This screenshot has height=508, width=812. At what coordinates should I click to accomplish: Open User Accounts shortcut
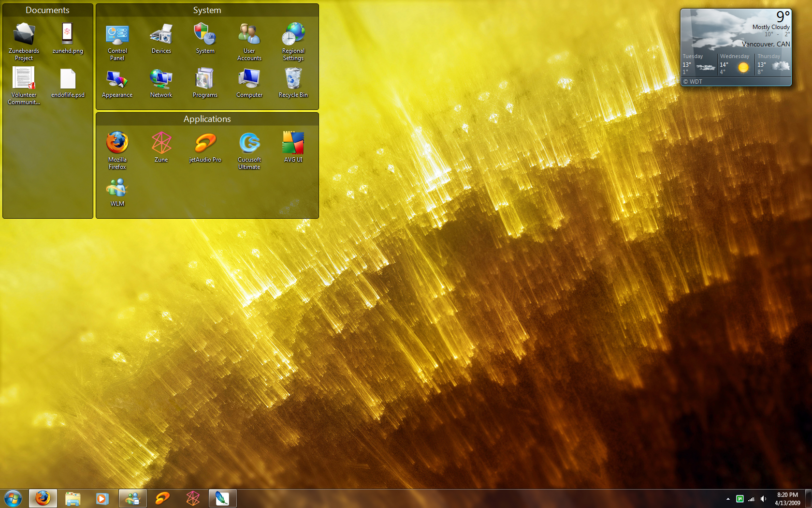(x=249, y=42)
